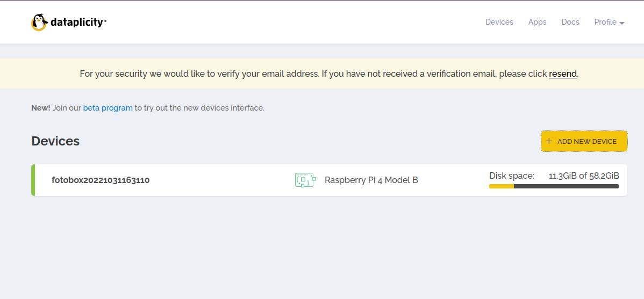This screenshot has width=644, height=299.
Task: Click the disk space usage bar
Action: 554,186
